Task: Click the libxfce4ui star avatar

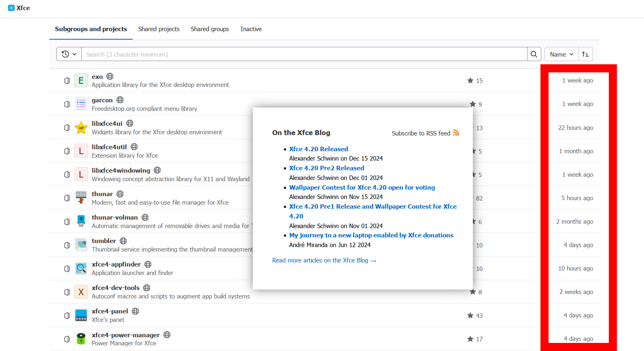Action: tap(81, 127)
